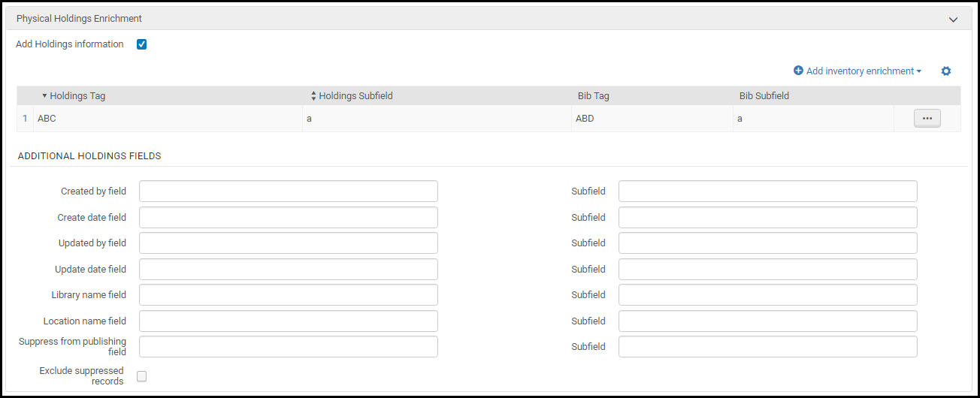980x398 pixels.
Task: Open the row actions ellipsis button
Action: (x=927, y=119)
